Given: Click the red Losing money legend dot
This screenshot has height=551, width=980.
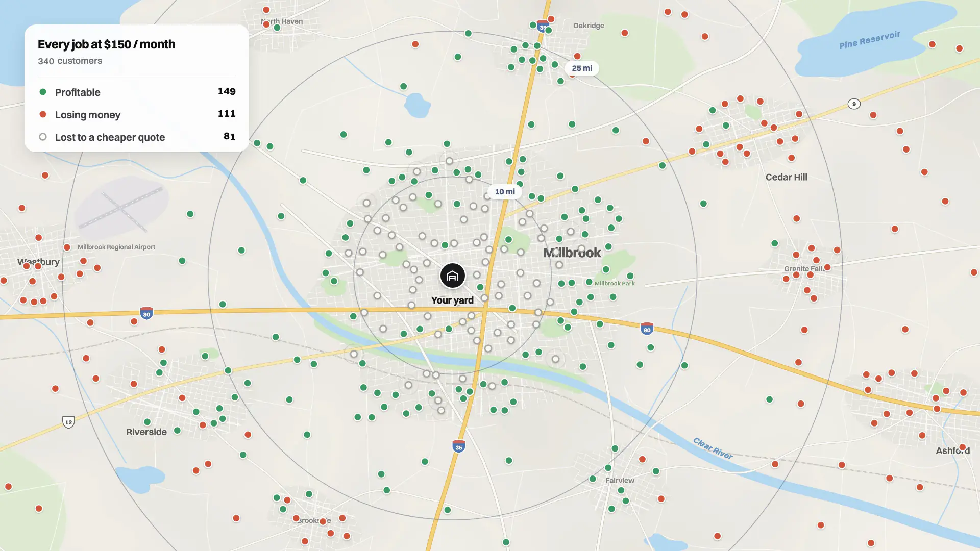Looking at the screenshot, I should point(43,114).
